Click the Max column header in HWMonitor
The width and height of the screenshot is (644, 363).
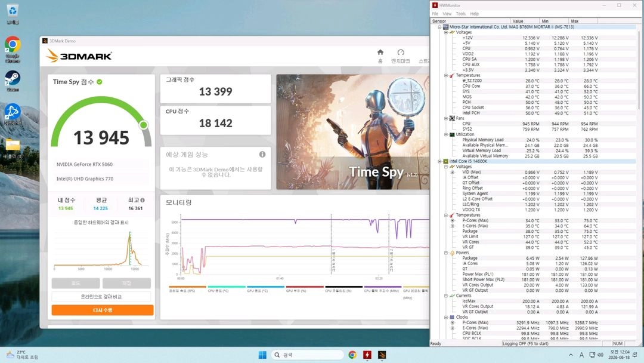(x=583, y=21)
